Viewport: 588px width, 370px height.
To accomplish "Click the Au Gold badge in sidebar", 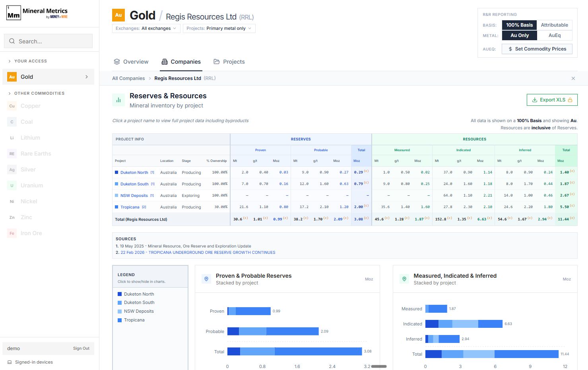I will click(12, 77).
